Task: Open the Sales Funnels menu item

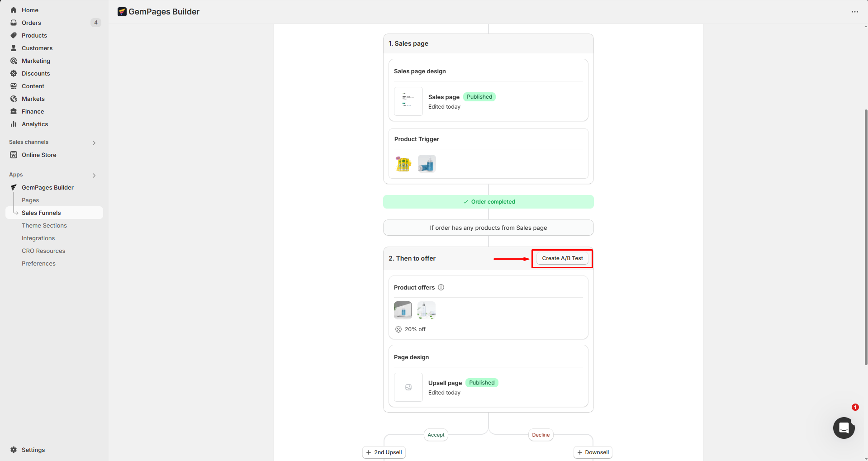Action: [x=41, y=213]
